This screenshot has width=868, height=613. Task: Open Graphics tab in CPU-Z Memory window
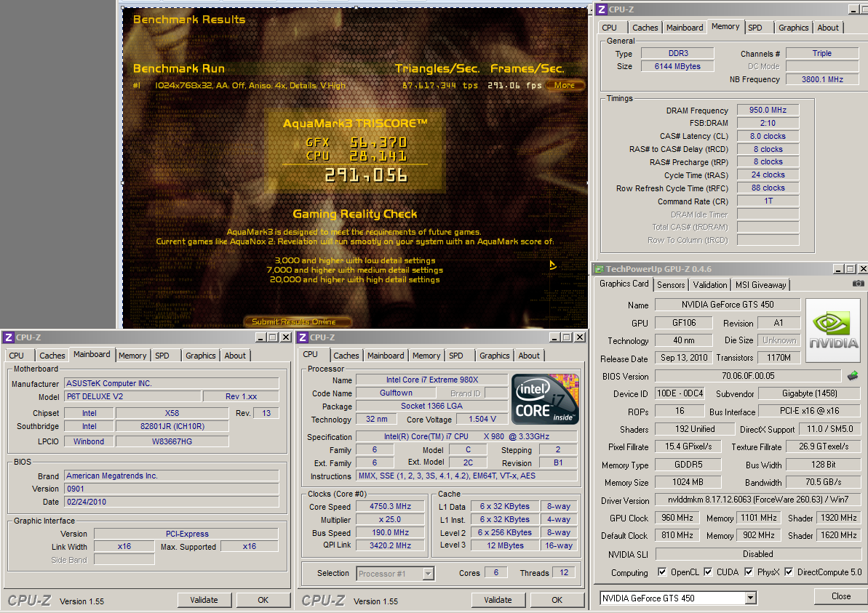click(x=793, y=28)
